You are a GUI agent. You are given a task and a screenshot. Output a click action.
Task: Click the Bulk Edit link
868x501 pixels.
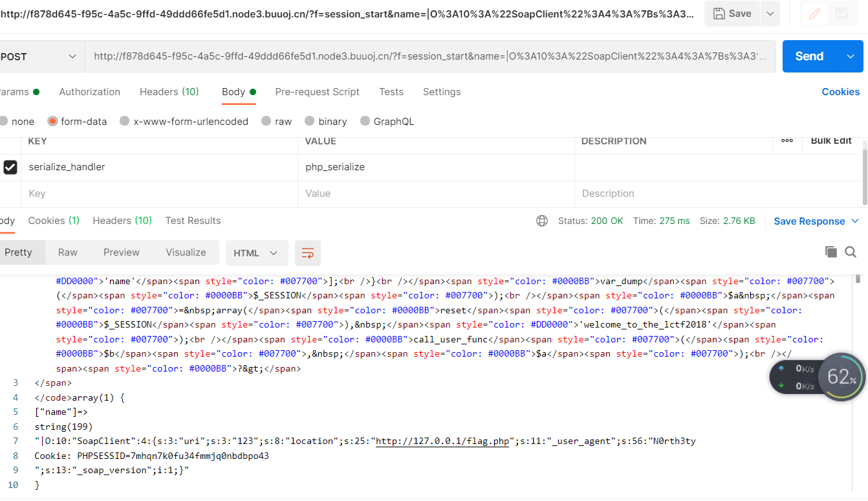point(831,140)
